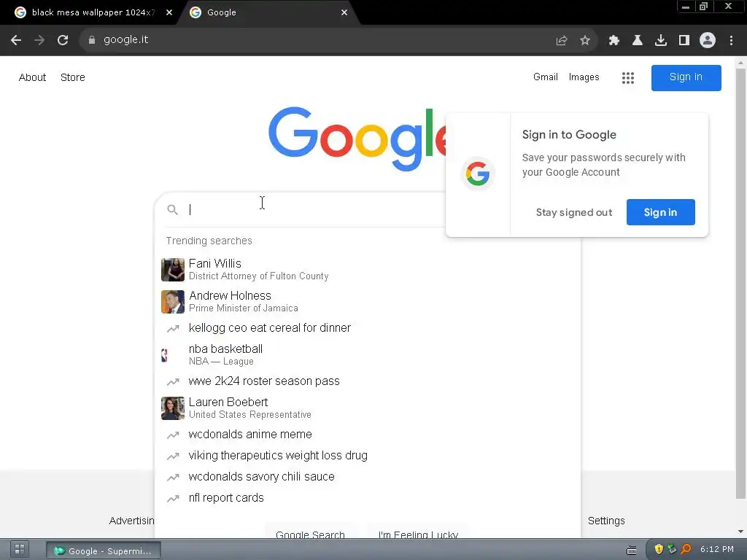Click Fani Willis thumbnail photo
The image size is (747, 560).
click(172, 270)
